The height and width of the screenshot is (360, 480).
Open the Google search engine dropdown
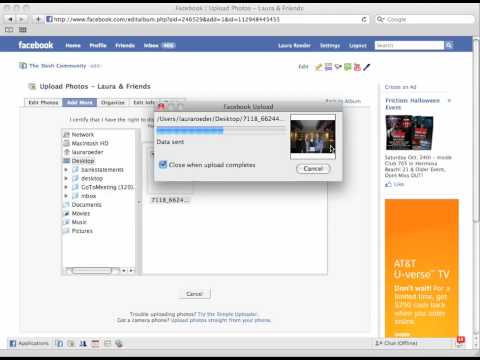tap(380, 19)
